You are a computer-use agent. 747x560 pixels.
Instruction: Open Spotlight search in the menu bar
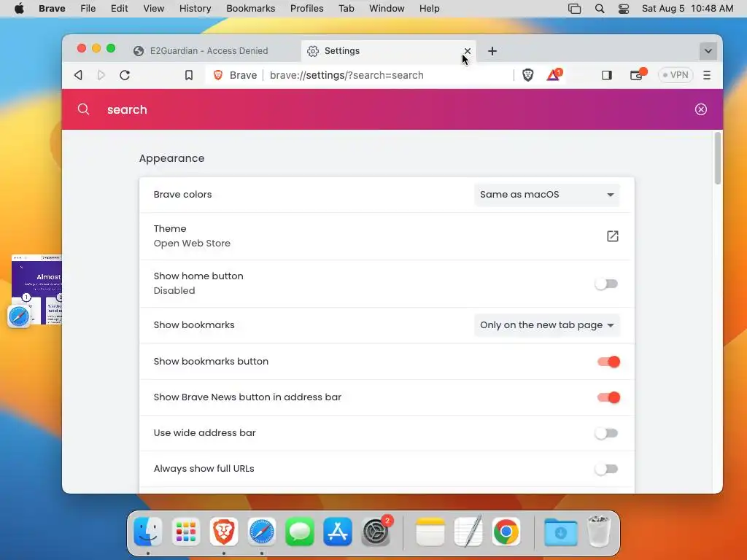point(600,9)
